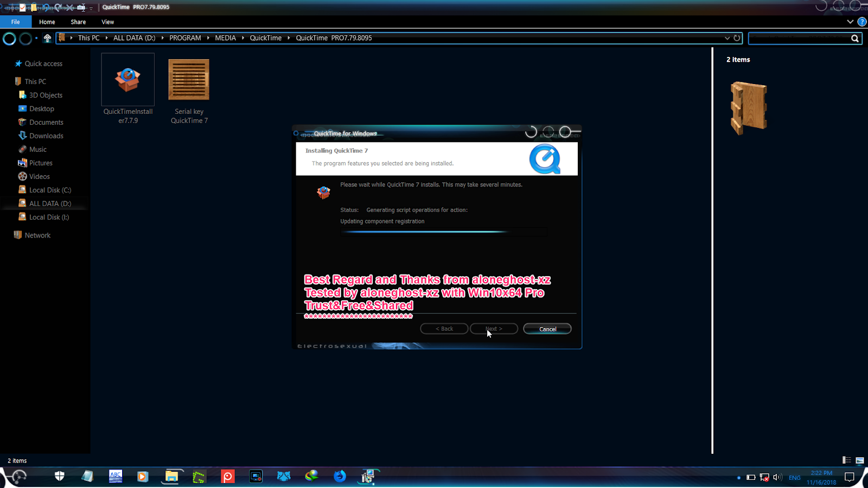Open the green G app in taskbar
Viewport: 868px width, 488px height.
(x=199, y=477)
